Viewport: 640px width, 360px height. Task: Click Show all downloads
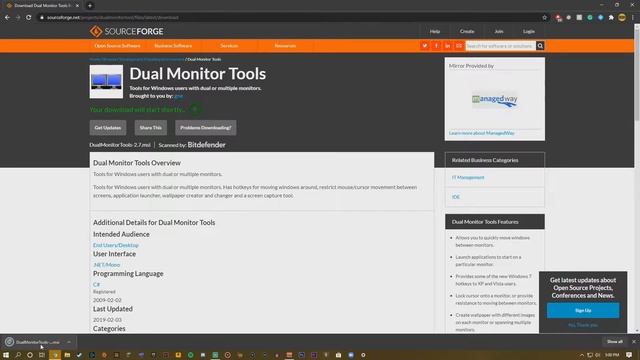615,342
